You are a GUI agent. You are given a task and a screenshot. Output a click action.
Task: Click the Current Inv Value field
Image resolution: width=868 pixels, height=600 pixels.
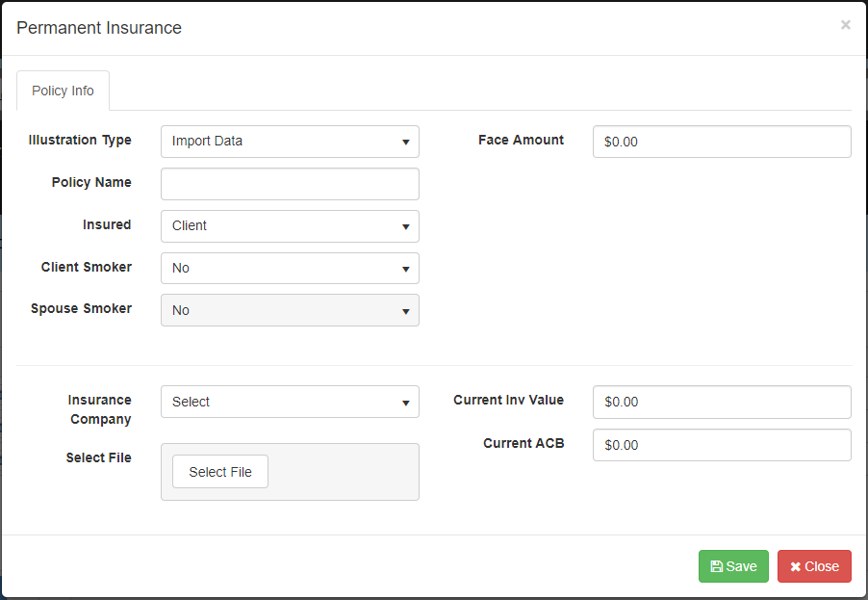[722, 403]
